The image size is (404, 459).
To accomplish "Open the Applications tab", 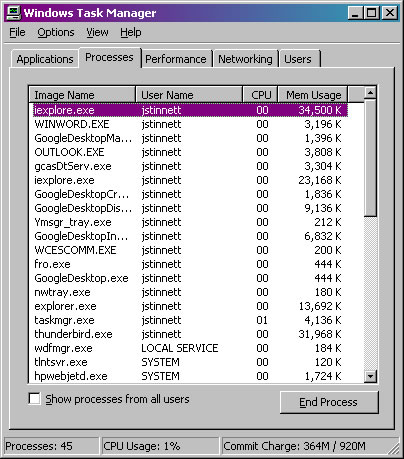I will tap(45, 59).
